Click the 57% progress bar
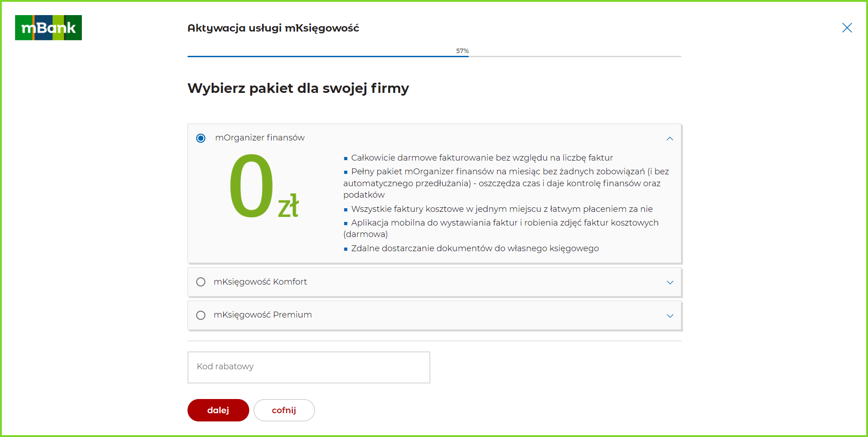The width and height of the screenshot is (868, 437). pos(434,56)
